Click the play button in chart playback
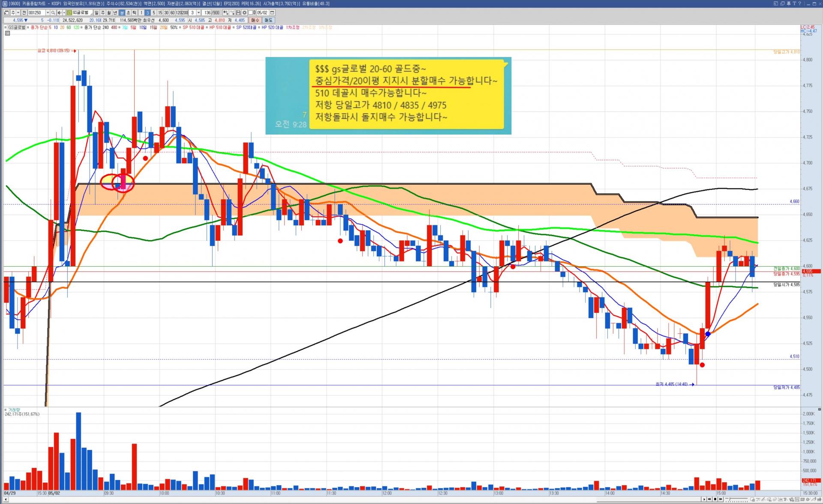The image size is (823, 504). [x=704, y=499]
